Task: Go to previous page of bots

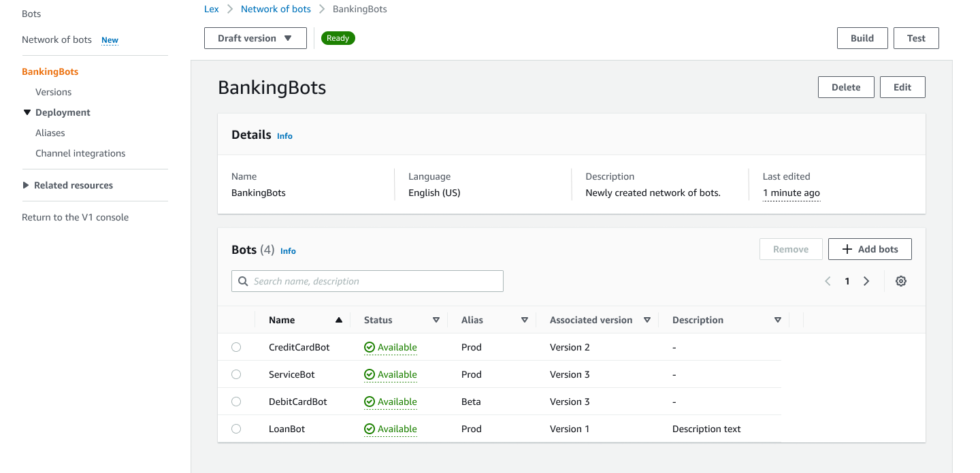Action: tap(828, 281)
